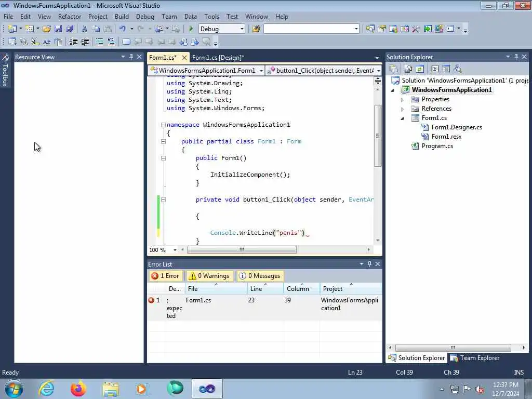Image resolution: width=532 pixels, height=399 pixels.
Task: Toggle auto-hide pin on Error List panel
Action: 369,264
